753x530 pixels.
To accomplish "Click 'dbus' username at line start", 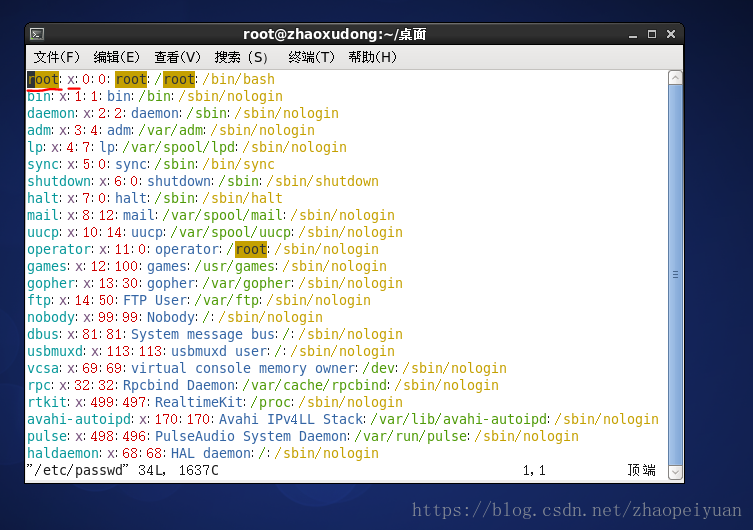I will click(x=43, y=334).
